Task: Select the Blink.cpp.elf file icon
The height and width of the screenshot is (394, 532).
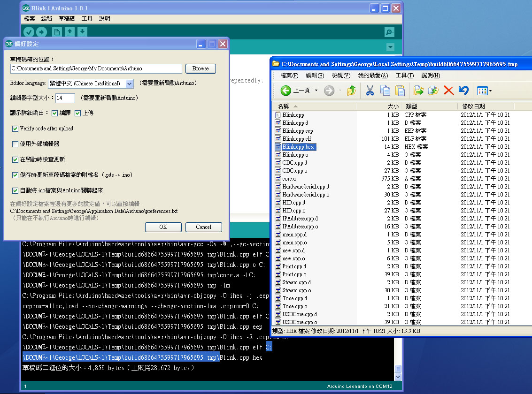Action: [x=278, y=139]
